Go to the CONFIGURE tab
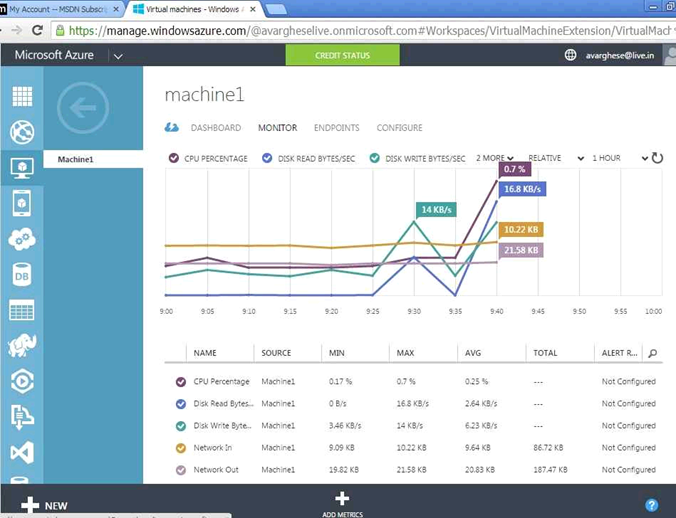This screenshot has width=676, height=518. pyautogui.click(x=400, y=128)
